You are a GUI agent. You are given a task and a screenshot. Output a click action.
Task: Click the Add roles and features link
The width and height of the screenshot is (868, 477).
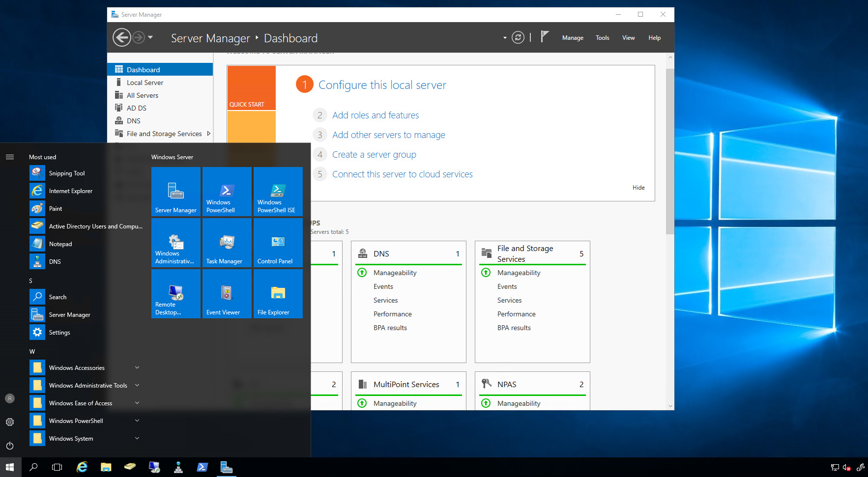coord(376,115)
